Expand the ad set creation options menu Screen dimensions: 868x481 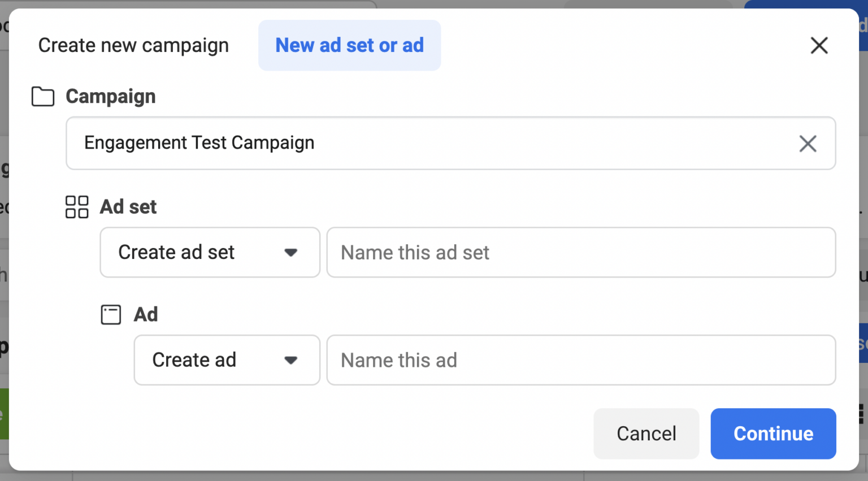(210, 253)
